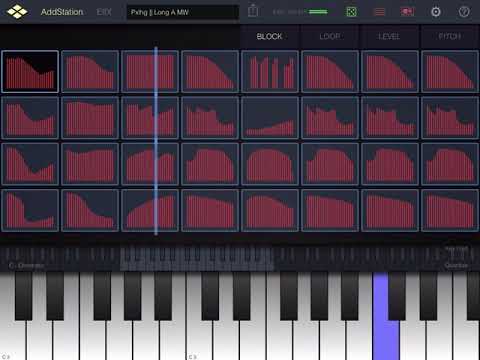Screen dimensions: 480x360
Task: Tap the white piano key labeled C2
Action: point(13,340)
